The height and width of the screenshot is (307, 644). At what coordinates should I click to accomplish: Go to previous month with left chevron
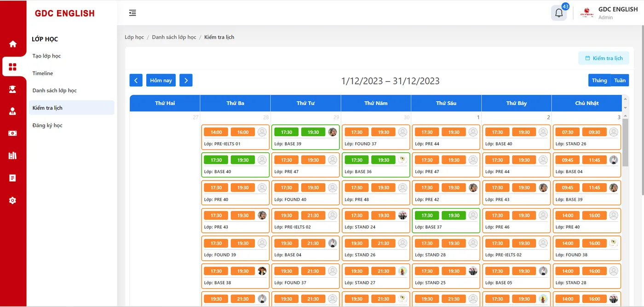136,80
